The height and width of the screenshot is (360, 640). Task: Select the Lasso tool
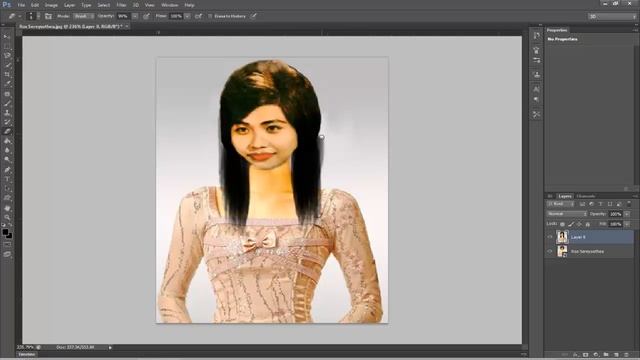tap(7, 56)
